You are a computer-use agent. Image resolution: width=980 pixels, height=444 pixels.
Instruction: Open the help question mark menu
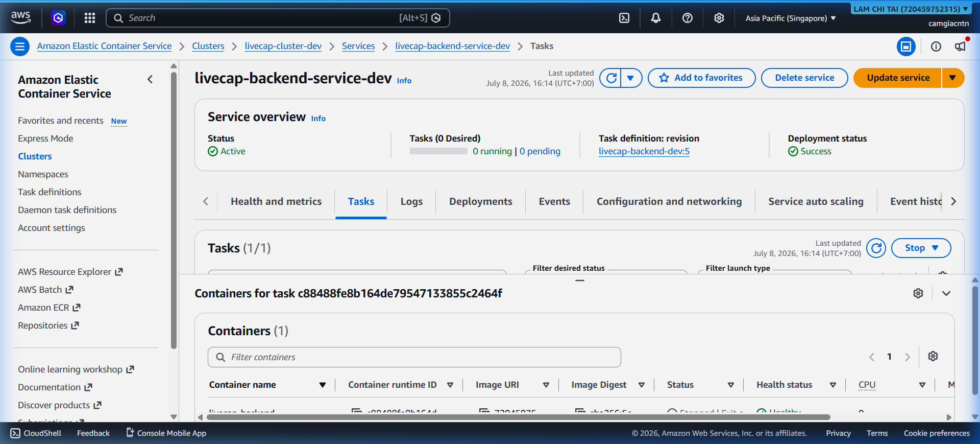pos(688,18)
